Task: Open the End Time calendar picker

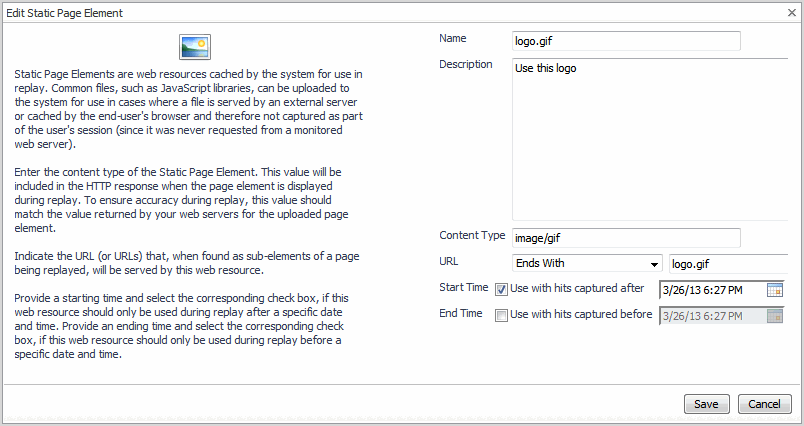Action: pos(774,316)
